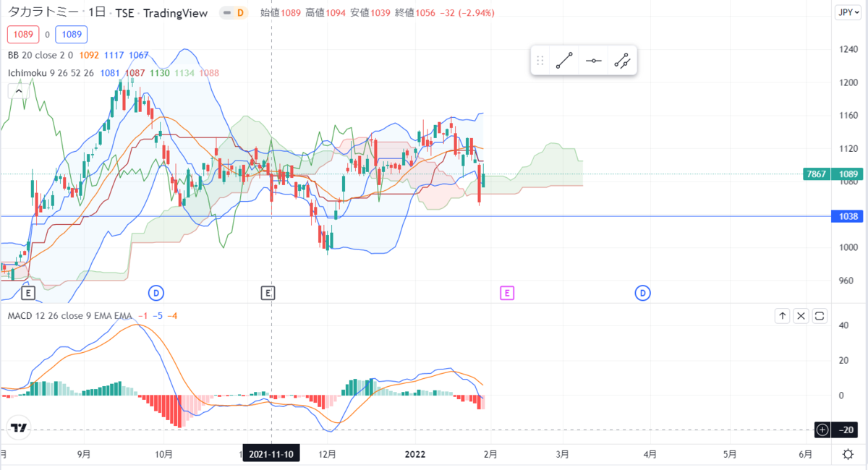Select the trend line drawing tool
The image size is (868, 470).
(564, 61)
